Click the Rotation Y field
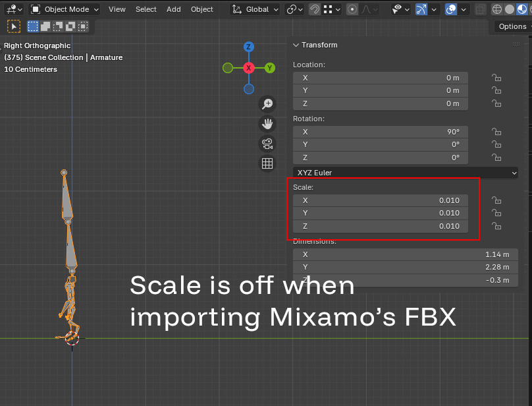 pyautogui.click(x=381, y=144)
